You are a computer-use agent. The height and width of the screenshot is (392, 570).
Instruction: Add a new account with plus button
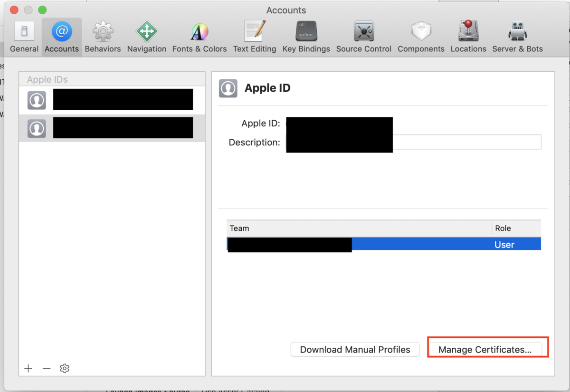click(x=28, y=368)
